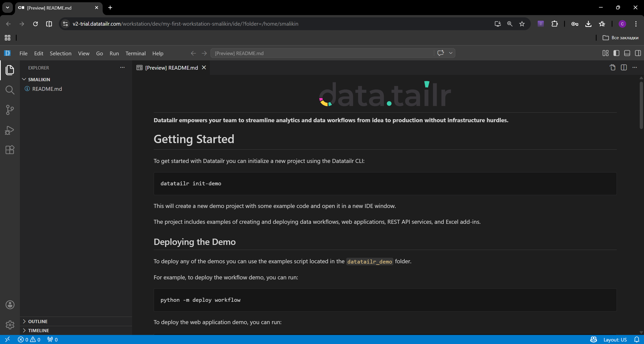This screenshot has height=344, width=644.
Task: Click the browser address bar URL
Action: pos(185,24)
